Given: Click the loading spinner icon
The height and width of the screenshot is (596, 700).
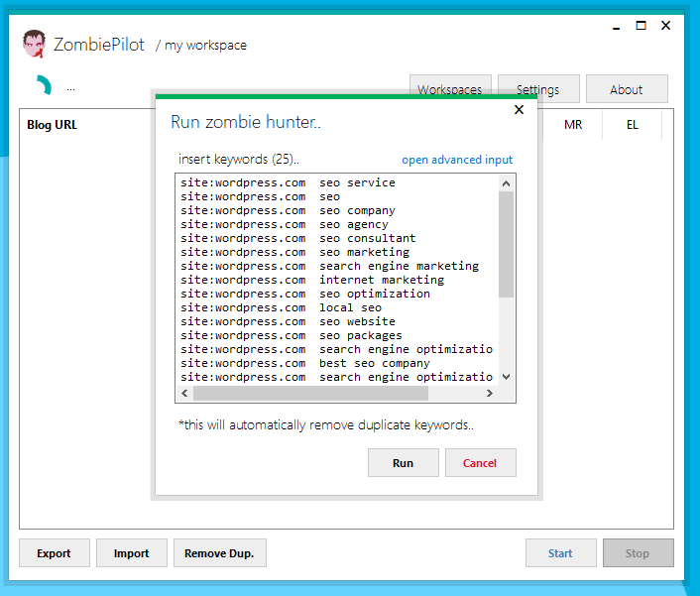Looking at the screenshot, I should click(44, 85).
